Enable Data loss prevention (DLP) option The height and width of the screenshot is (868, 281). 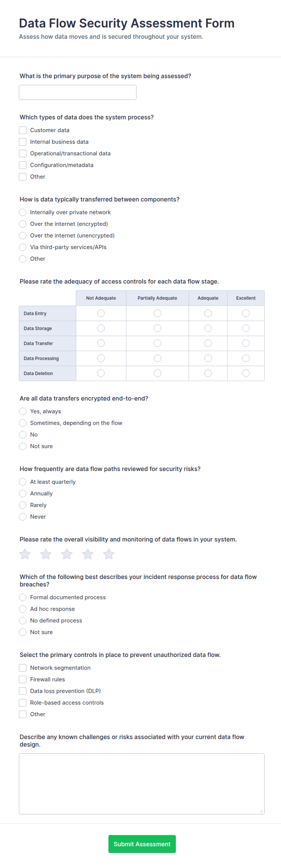pyautogui.click(x=23, y=691)
